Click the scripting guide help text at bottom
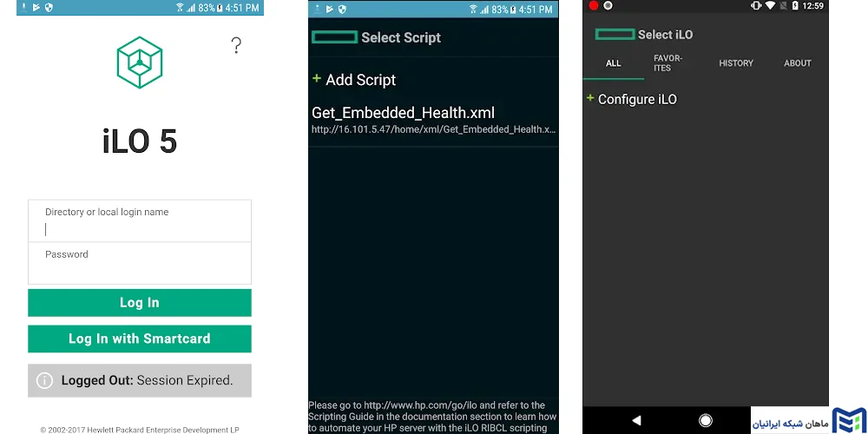Screen dimensions: 868x434 [432, 417]
